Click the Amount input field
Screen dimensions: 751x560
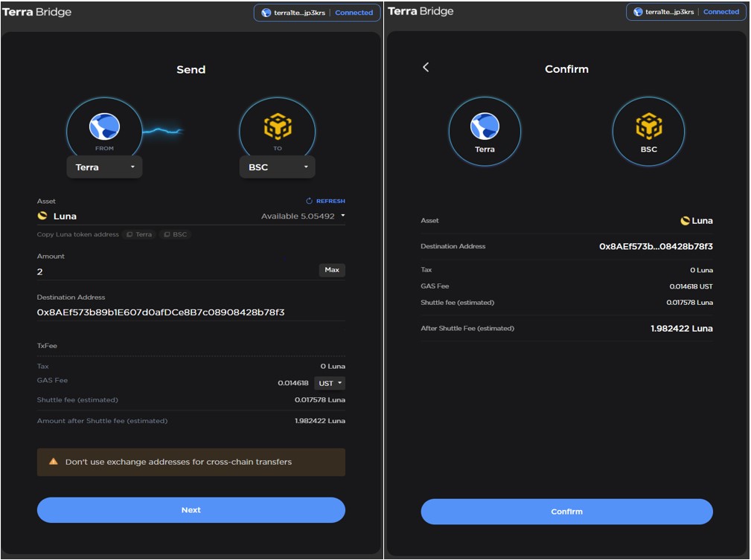(x=149, y=268)
